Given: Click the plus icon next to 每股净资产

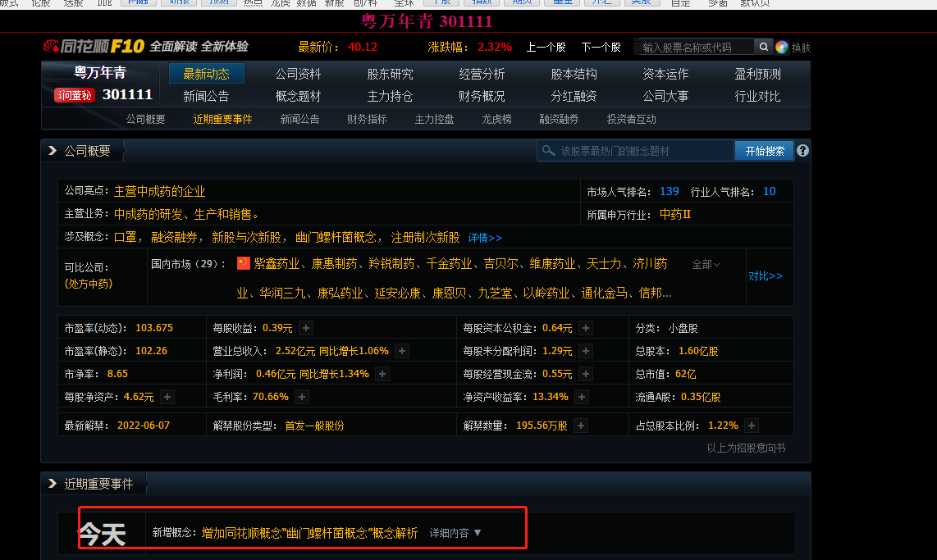Looking at the screenshot, I should coord(167,396).
